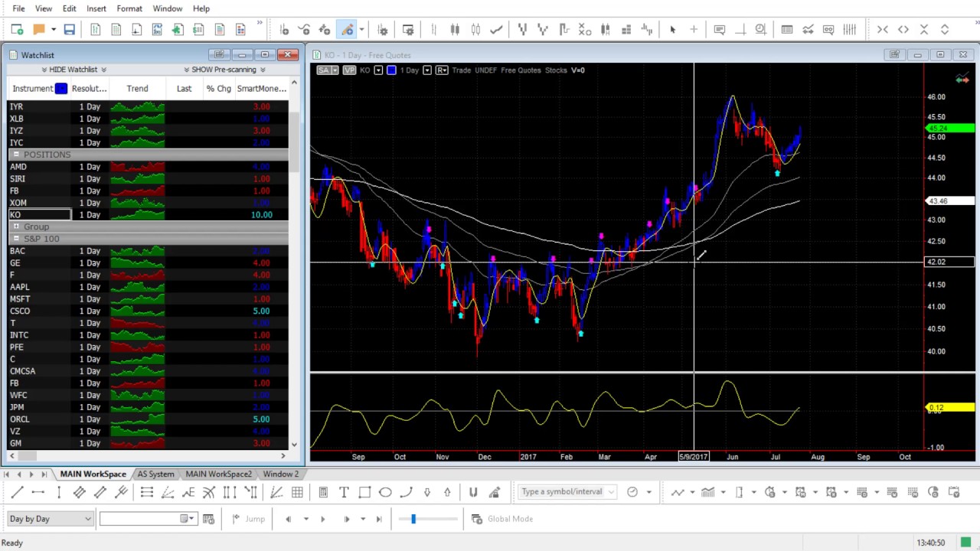Open the KO symbol dropdown arrow
This screenshot has width=980, height=551.
(x=378, y=70)
